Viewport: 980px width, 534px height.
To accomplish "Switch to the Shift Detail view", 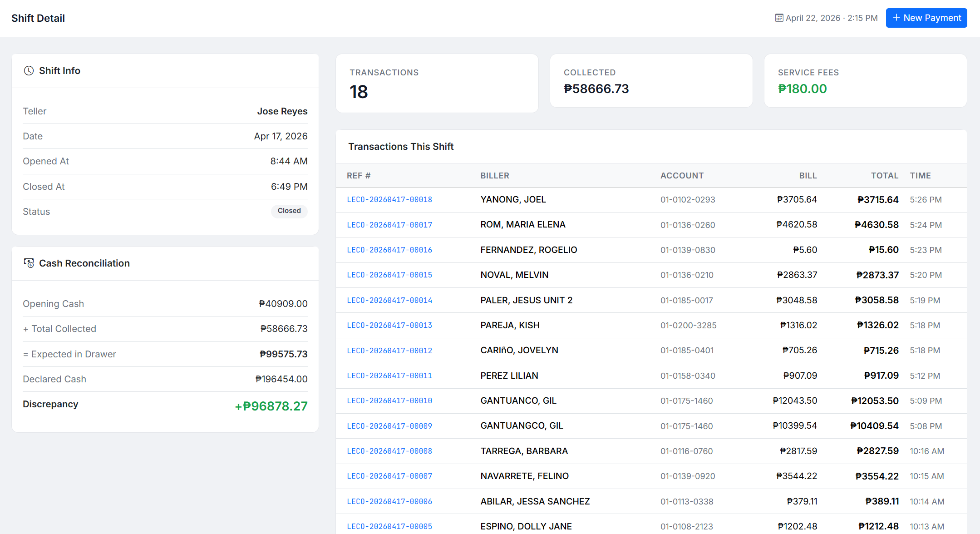I will [x=38, y=18].
